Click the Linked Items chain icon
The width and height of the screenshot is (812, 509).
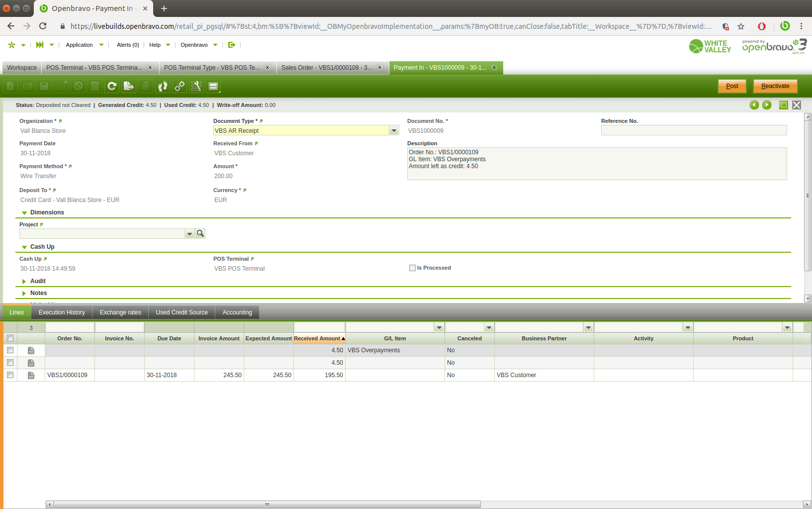coord(180,86)
